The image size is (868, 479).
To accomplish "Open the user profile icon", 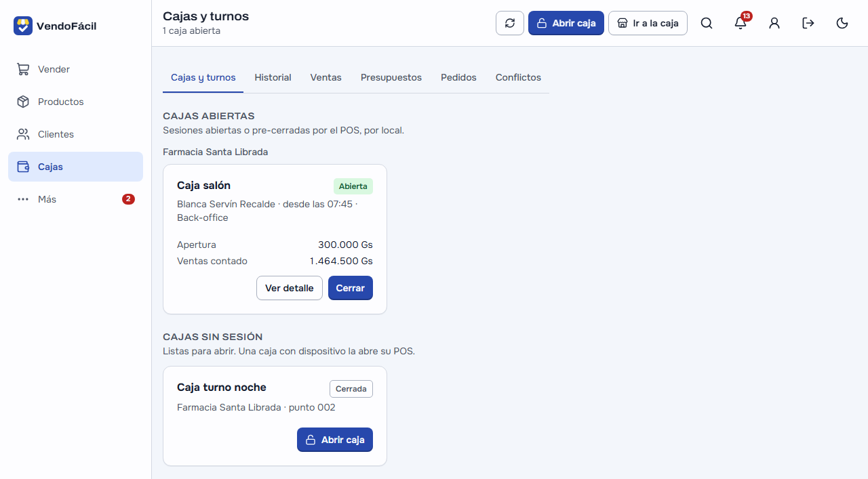I will click(x=774, y=23).
